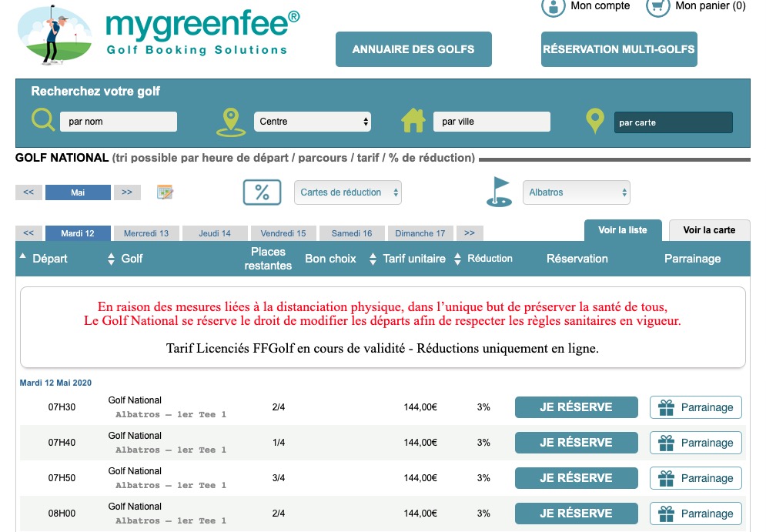
Task: Focus the par nom search field
Action: coord(119,122)
